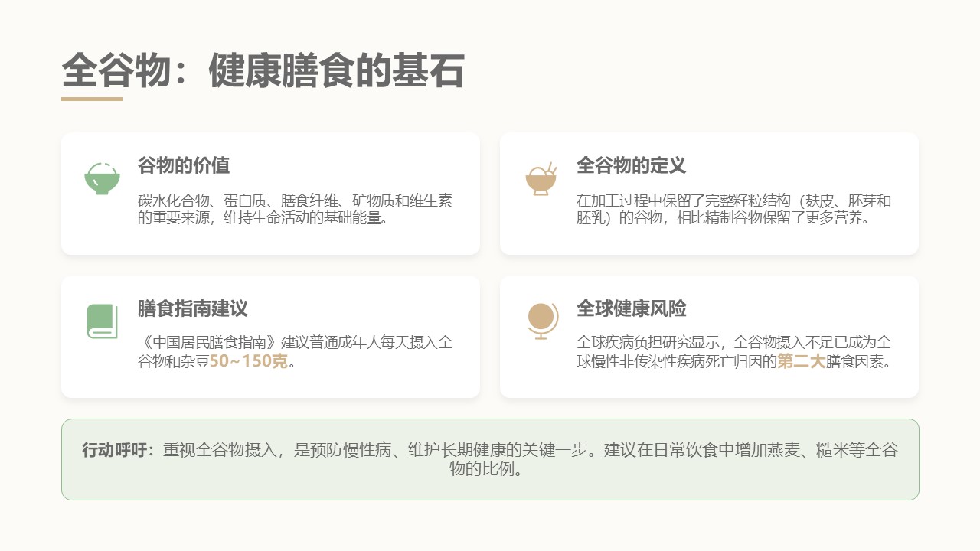Screen dimensions: 980x551
Task: Select the green book icon
Action: pos(102,321)
